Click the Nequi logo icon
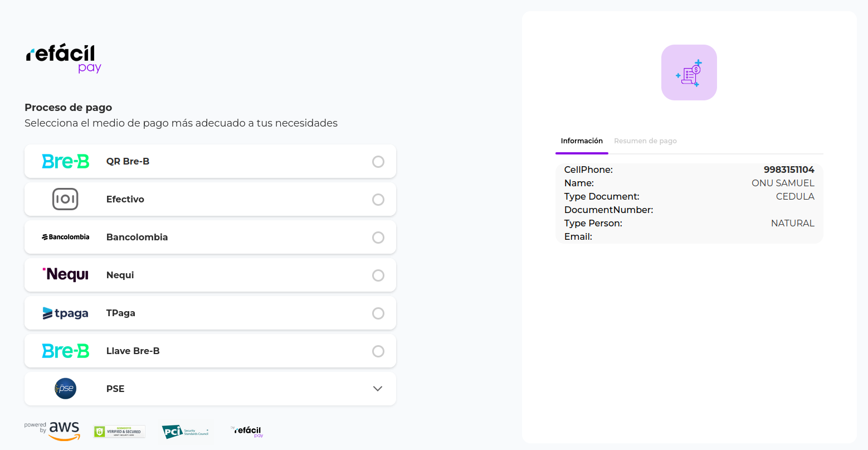Image resolution: width=868 pixels, height=450 pixels. [65, 274]
